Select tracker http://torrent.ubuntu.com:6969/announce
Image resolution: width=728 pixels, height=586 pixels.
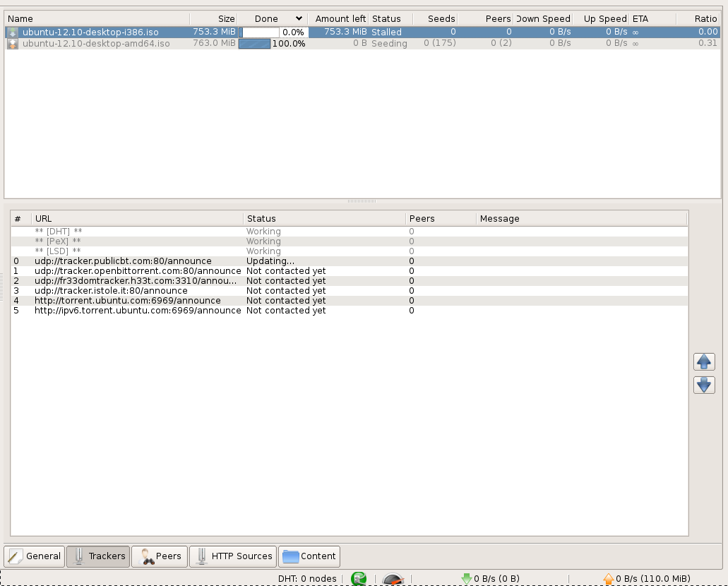[x=349, y=301]
